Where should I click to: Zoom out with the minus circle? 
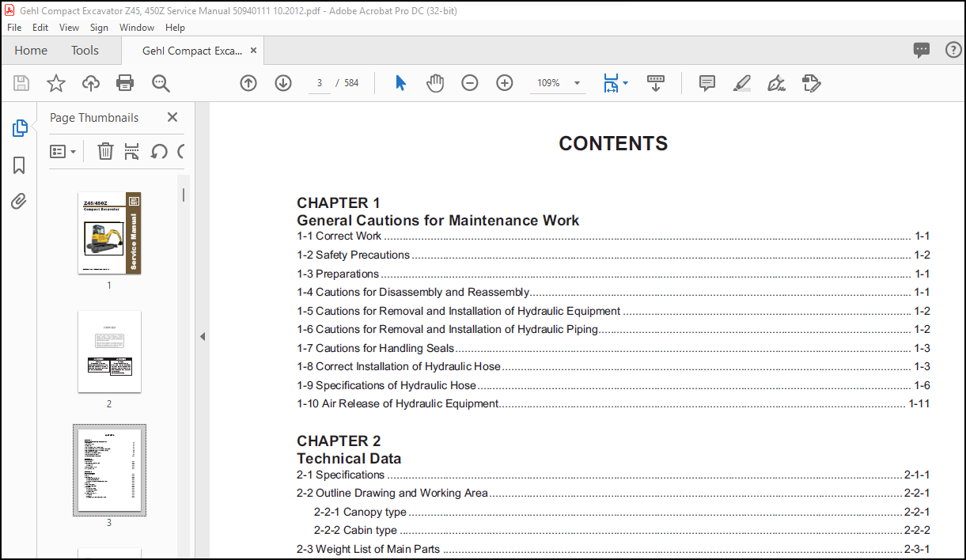click(x=470, y=83)
